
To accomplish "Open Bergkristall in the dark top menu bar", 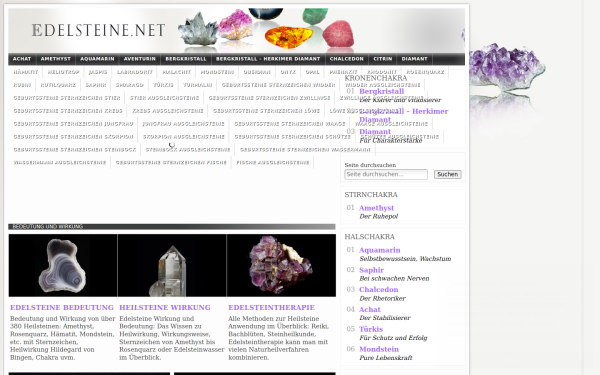I will coord(186,59).
